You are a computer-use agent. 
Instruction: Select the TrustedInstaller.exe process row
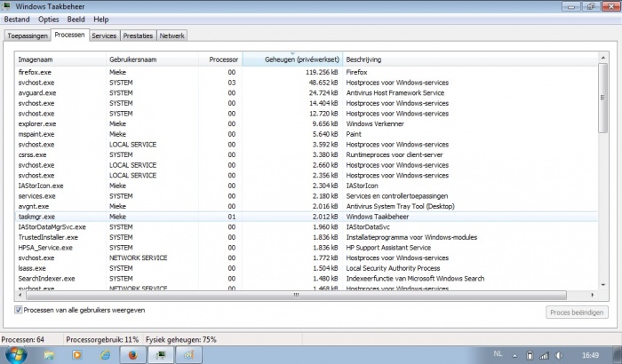(x=307, y=237)
